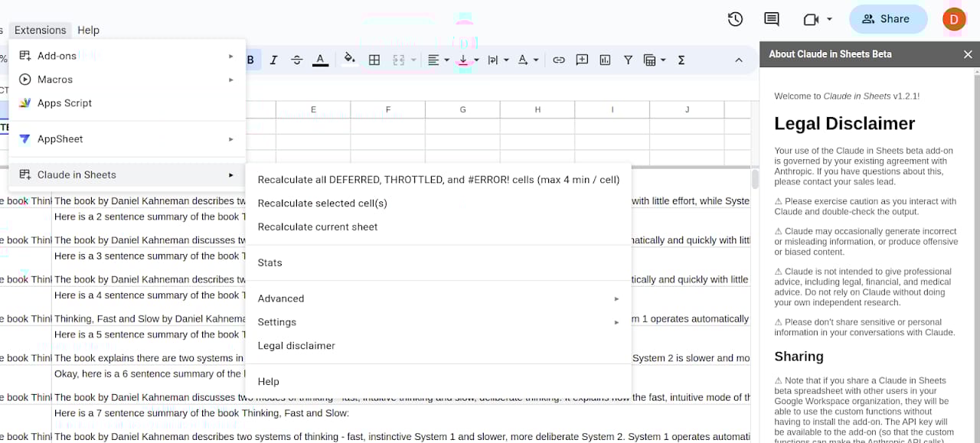The height and width of the screenshot is (443, 980).
Task: Expand the horizontal align dropdown arrow
Action: (446, 60)
